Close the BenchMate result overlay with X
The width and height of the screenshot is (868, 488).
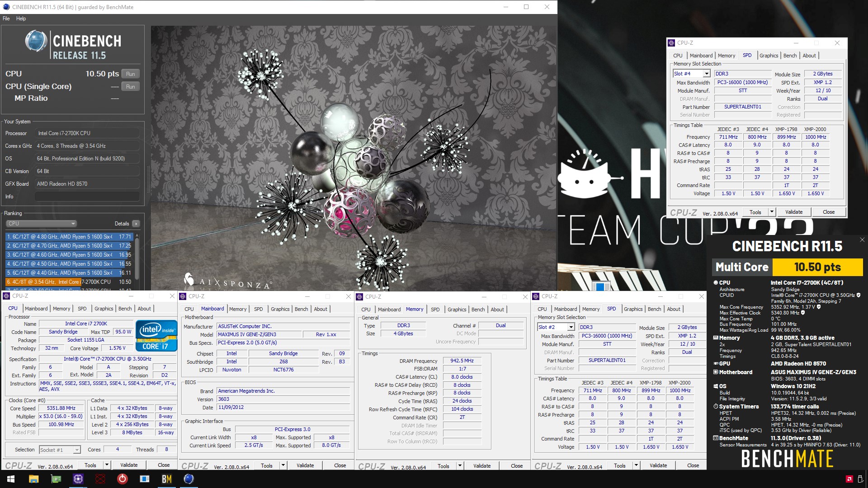click(862, 240)
